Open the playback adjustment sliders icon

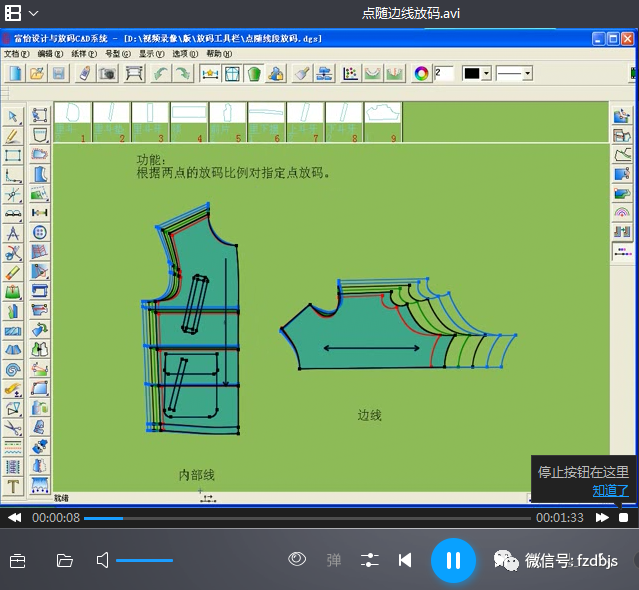[370, 560]
